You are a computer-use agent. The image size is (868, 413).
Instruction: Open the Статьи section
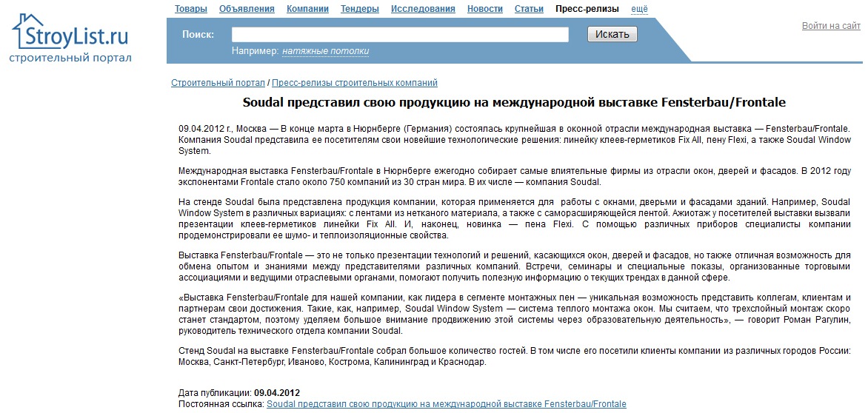tap(529, 8)
